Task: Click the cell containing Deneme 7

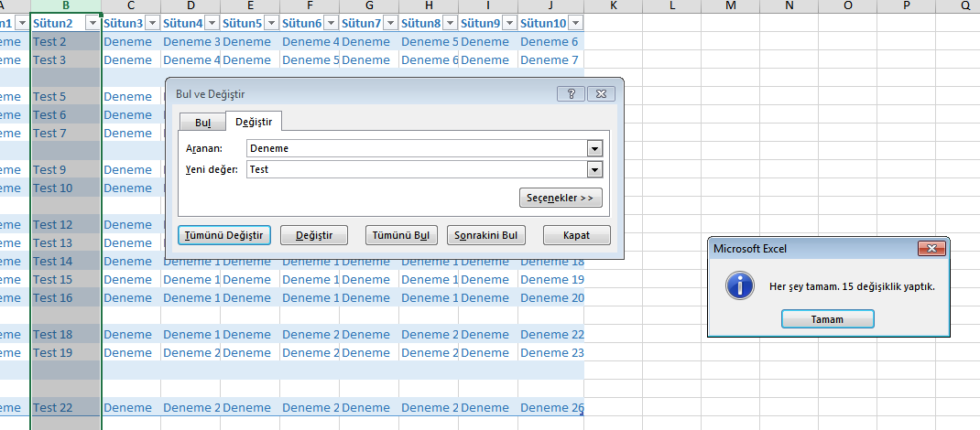Action: [550, 59]
